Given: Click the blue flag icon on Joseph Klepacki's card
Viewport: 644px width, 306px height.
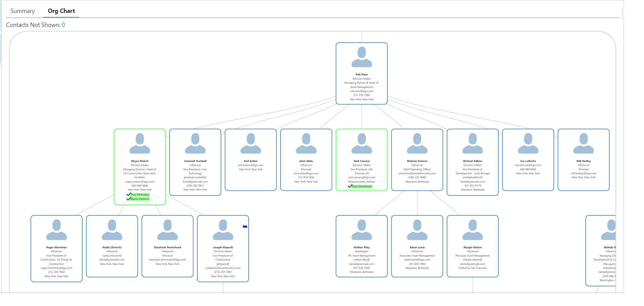Looking at the screenshot, I should pos(244,226).
